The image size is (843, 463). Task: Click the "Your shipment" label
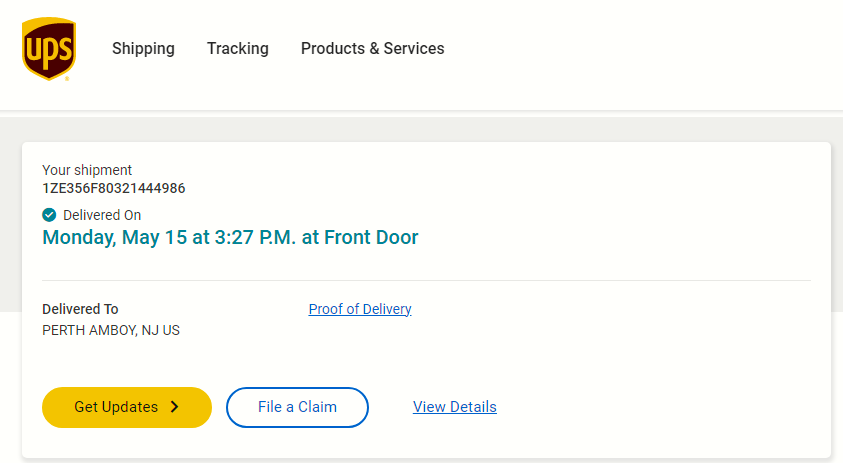tap(87, 170)
